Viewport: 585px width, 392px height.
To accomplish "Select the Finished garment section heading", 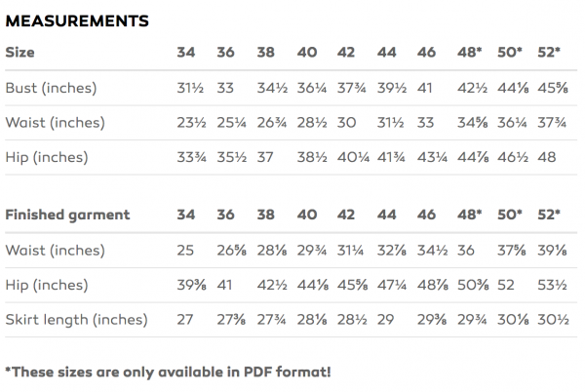I will click(x=68, y=215).
